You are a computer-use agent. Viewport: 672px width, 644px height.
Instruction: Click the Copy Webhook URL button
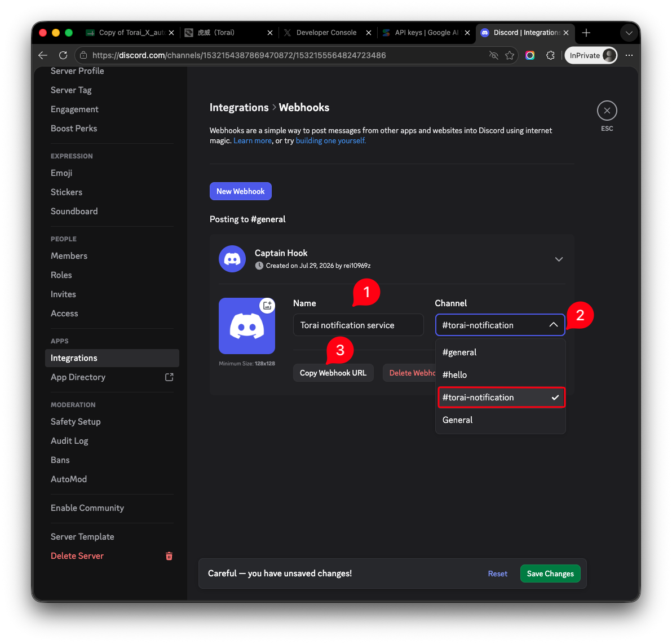[x=333, y=373]
